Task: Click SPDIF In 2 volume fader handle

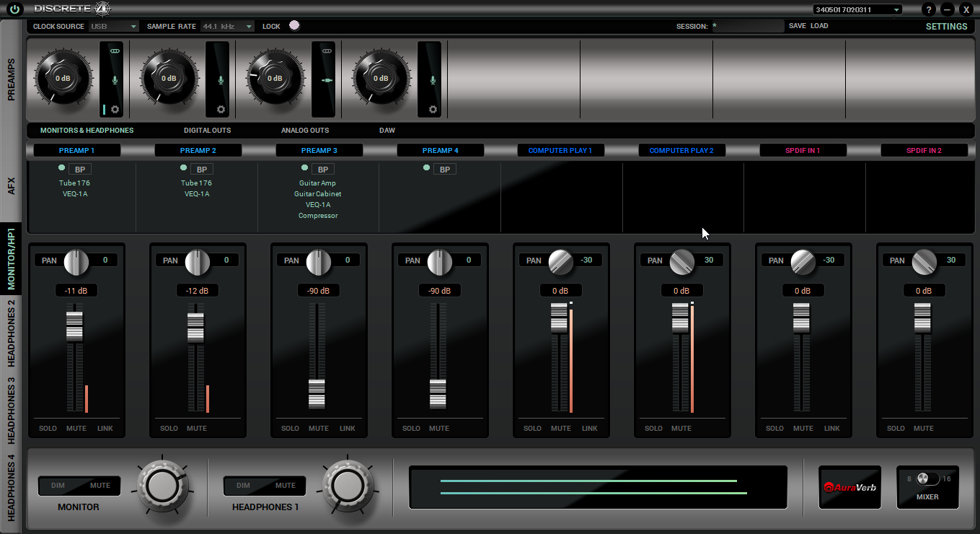Action: coord(923,318)
